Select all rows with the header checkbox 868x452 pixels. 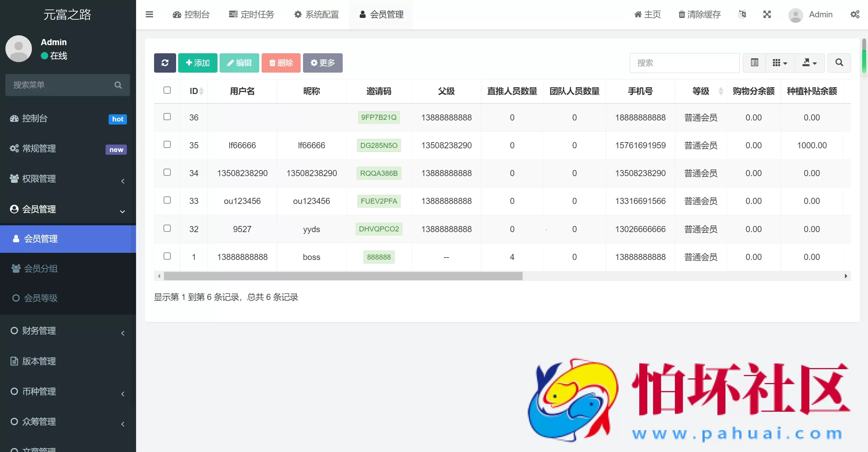(x=167, y=90)
